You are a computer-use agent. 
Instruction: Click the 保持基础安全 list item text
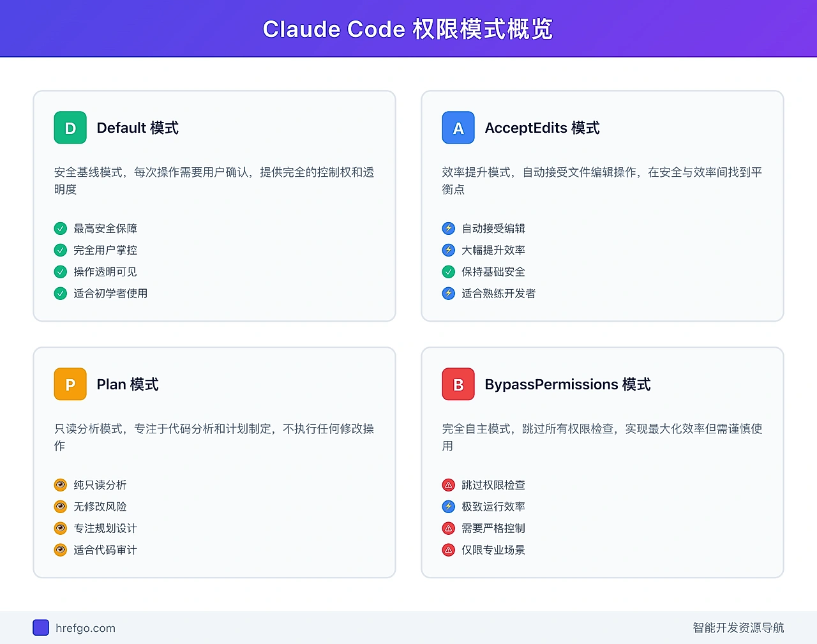point(493,272)
